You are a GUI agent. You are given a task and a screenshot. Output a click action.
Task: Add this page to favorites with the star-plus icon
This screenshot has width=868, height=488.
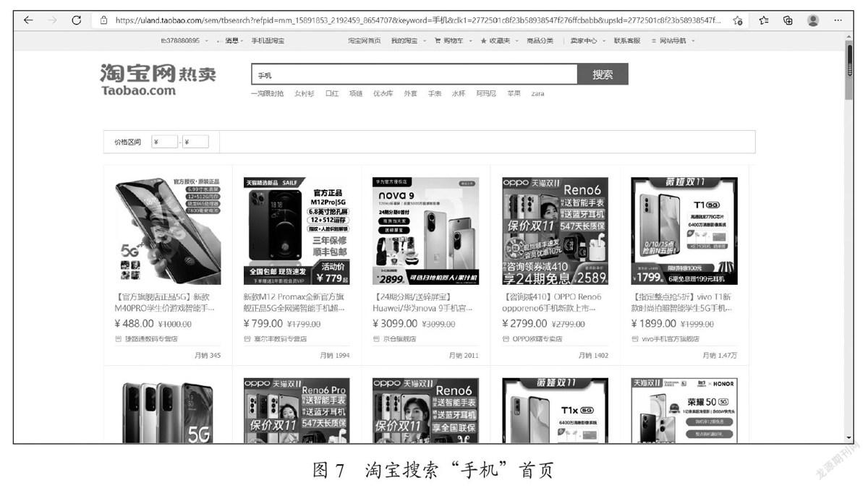[x=738, y=20]
